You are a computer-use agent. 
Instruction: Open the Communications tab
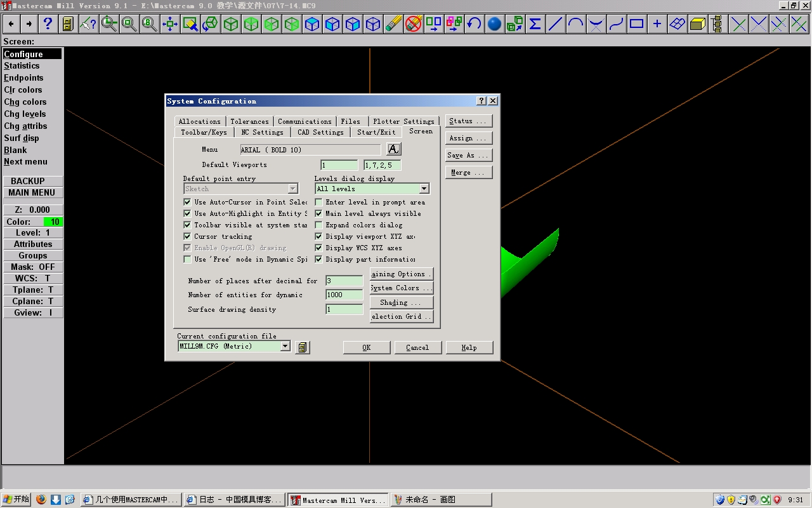(304, 121)
